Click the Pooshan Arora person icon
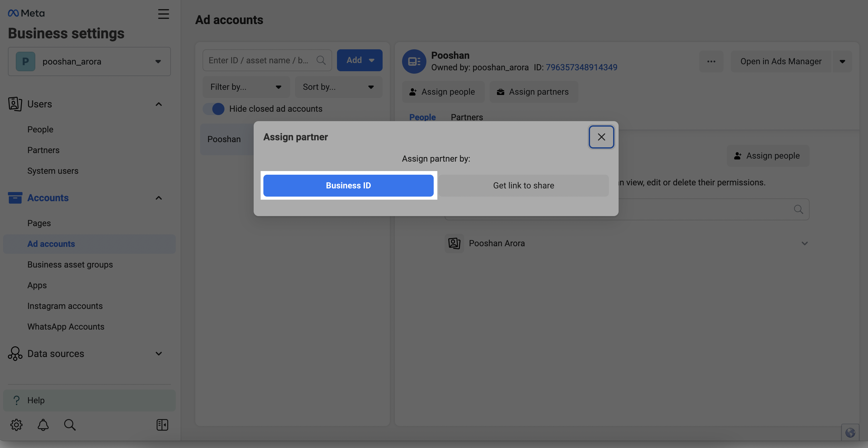Viewport: 868px width, 448px height. pyautogui.click(x=454, y=243)
